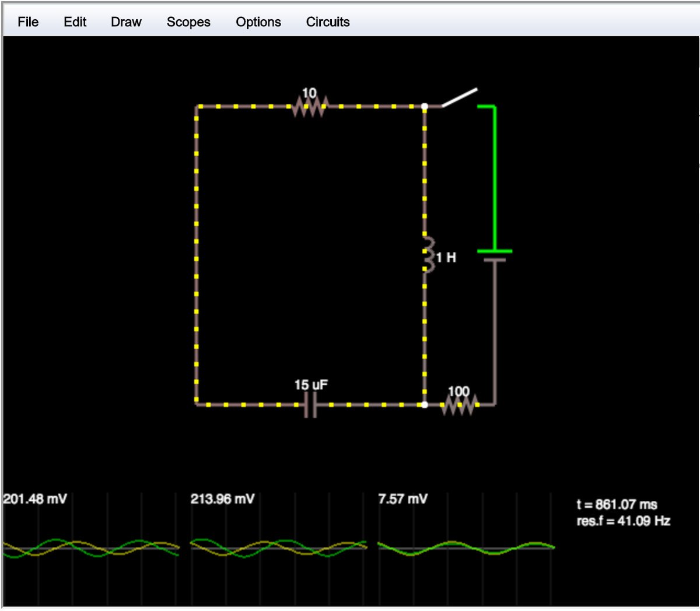Select the third scope showing 7.57 mV
This screenshot has height=611, width=700.
[x=466, y=548]
